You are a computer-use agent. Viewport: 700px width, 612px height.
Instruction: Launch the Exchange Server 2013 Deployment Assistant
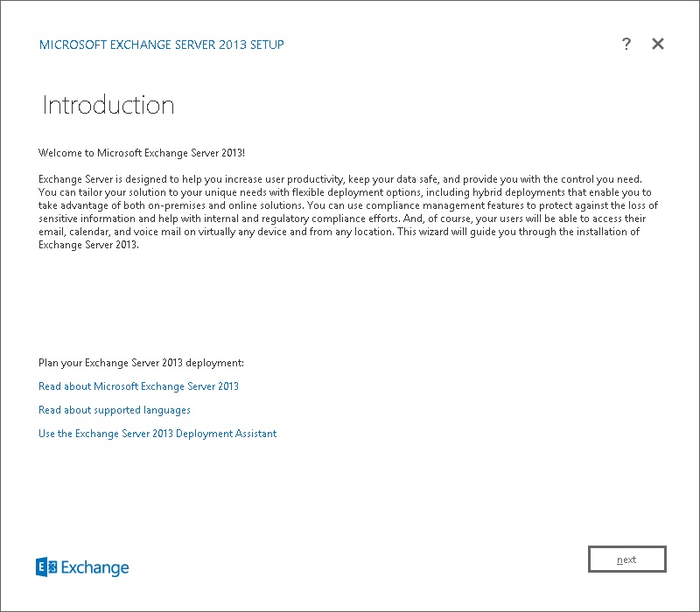156,433
